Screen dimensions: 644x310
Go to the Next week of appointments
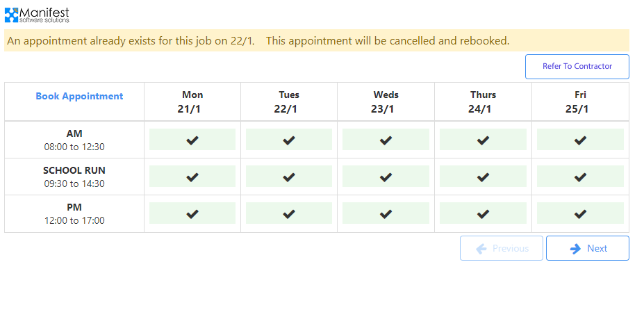[x=588, y=248]
